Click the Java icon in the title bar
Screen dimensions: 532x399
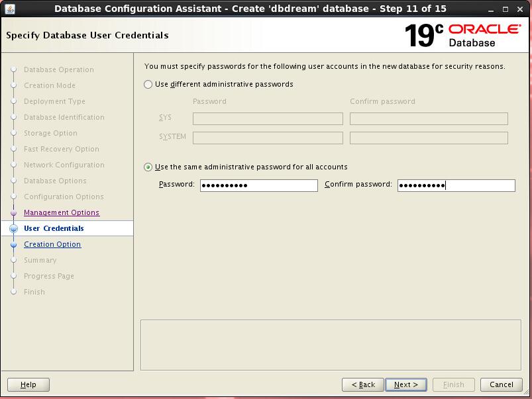coord(10,9)
